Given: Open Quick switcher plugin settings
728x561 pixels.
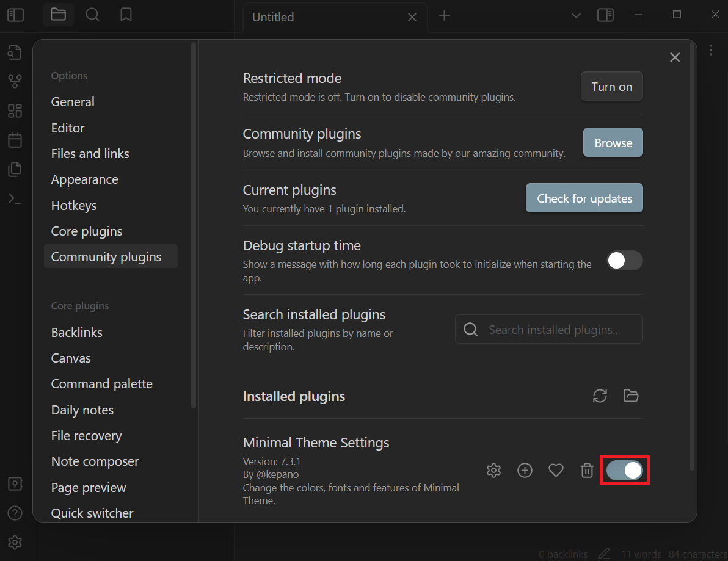Looking at the screenshot, I should click(111, 513).
